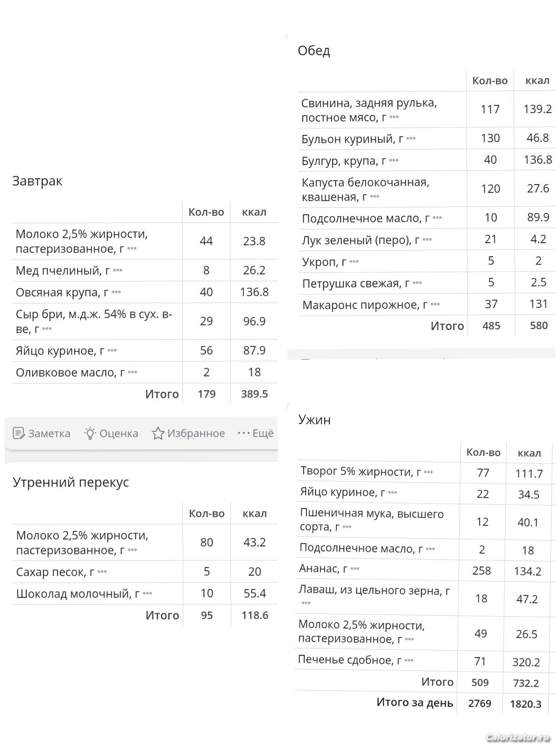Open options dots next to Овсяная крупа
The image size is (560, 747).
116,292
